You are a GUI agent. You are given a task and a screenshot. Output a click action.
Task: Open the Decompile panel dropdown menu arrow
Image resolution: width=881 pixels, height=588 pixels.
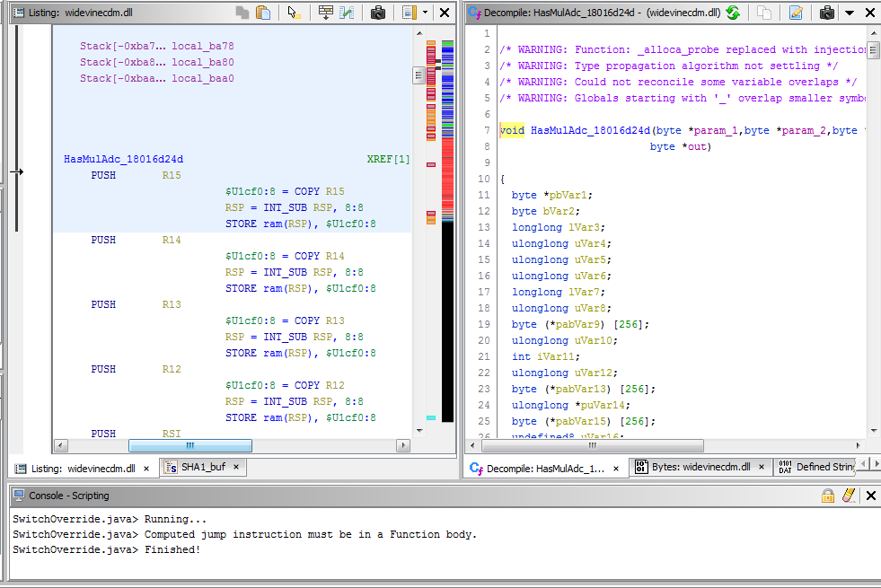(849, 13)
